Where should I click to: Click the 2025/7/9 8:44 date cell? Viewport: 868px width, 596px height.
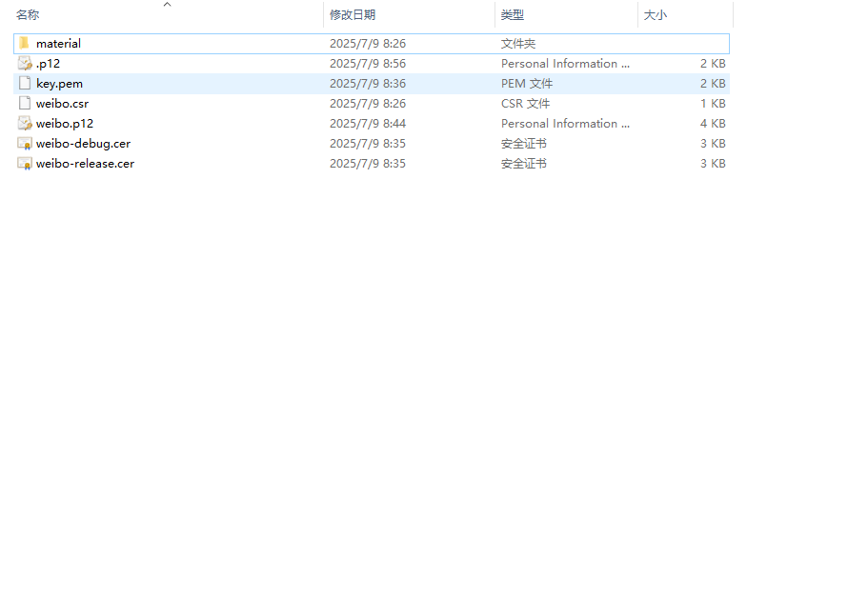[x=368, y=124]
